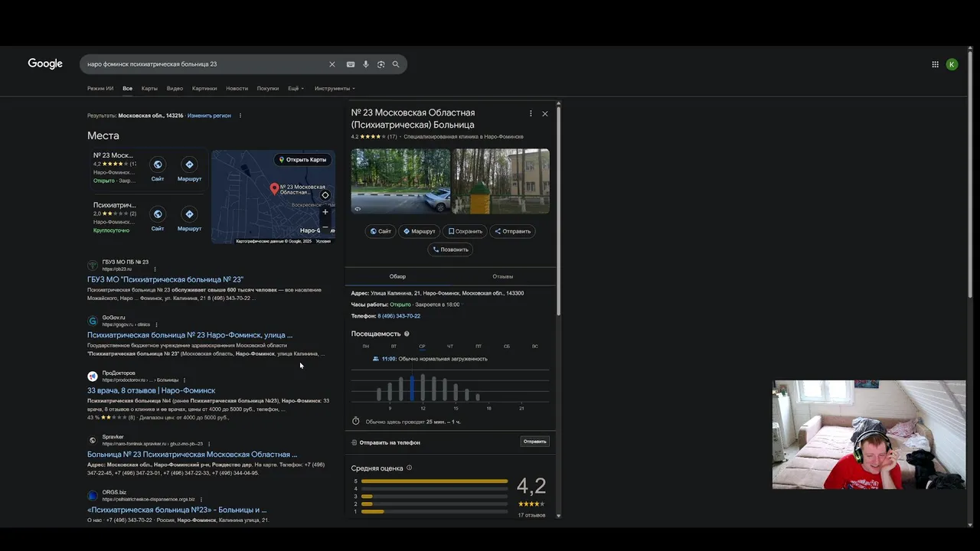Click the 1-star rating bar in Средняя оценка
980x551 pixels.
pyautogui.click(x=434, y=511)
